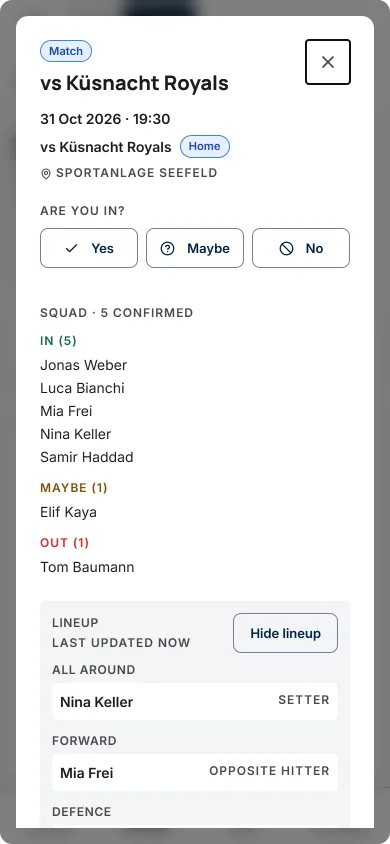This screenshot has height=844, width=390.
Task: Click Jonas Weber in the squad list
Action: pyautogui.click(x=83, y=365)
